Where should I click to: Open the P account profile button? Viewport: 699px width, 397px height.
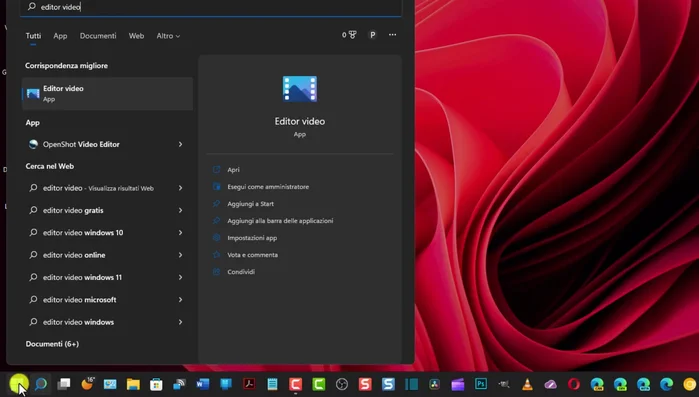tap(373, 35)
